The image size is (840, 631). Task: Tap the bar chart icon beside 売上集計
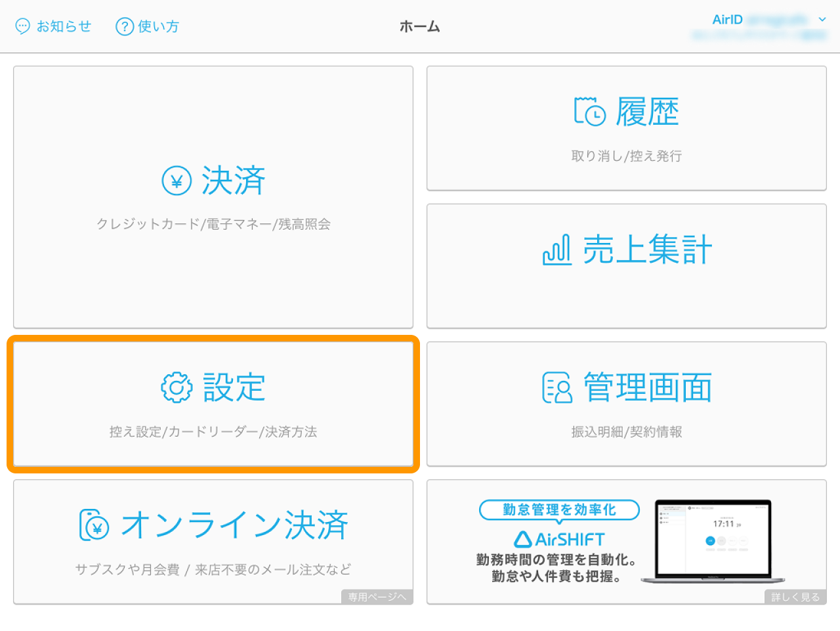click(557, 250)
